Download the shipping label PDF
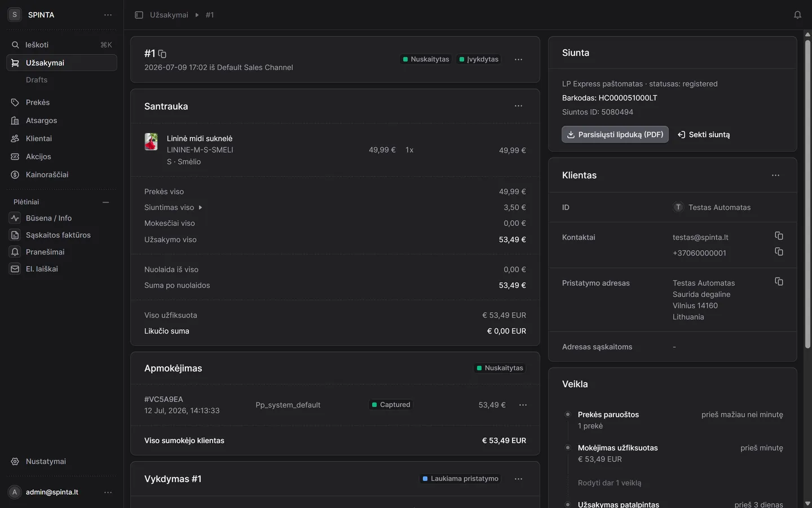Screen dimensions: 812x508 [x=615, y=134]
